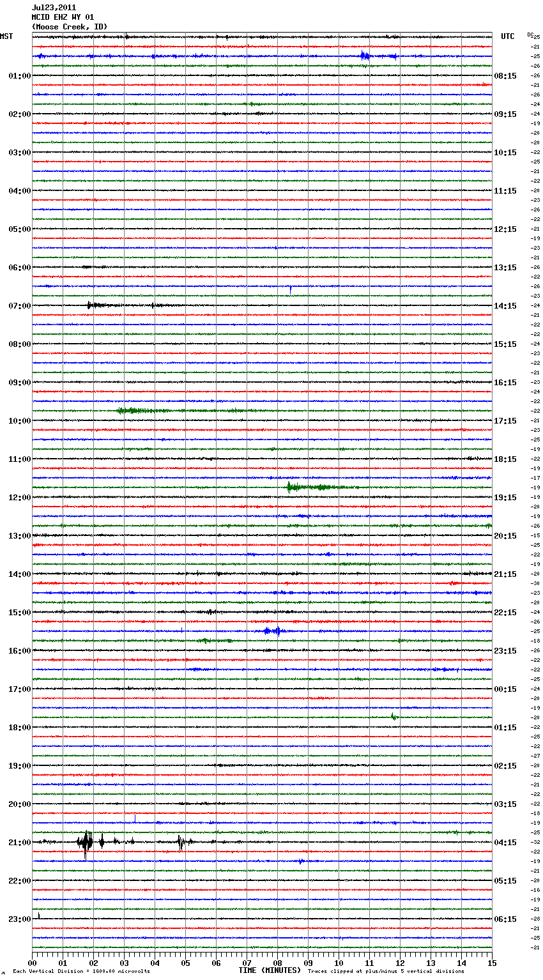Click the 16:15 UTC time label
This screenshot has height=980, width=543.
505,383
